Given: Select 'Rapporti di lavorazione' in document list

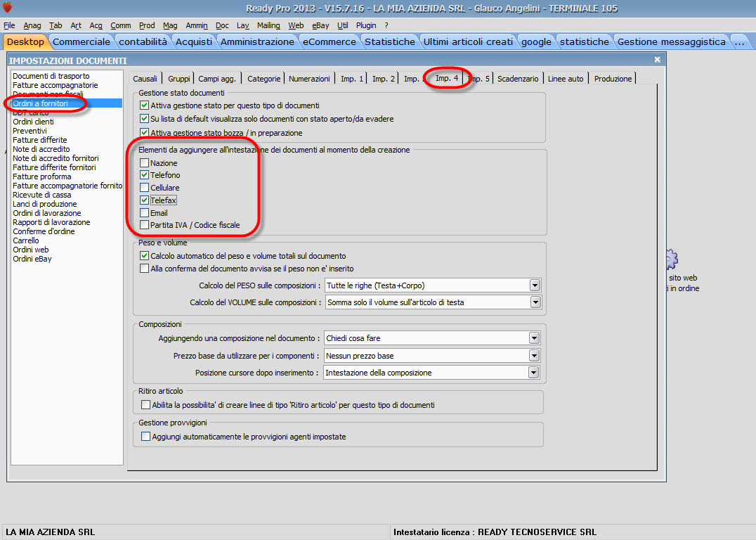Looking at the screenshot, I should [51, 222].
